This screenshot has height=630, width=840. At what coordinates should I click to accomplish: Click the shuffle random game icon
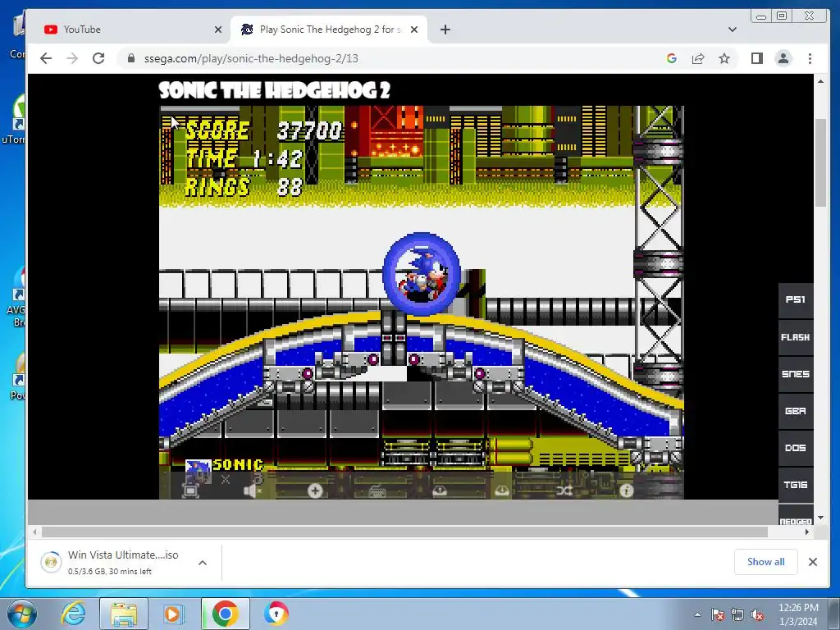click(564, 491)
